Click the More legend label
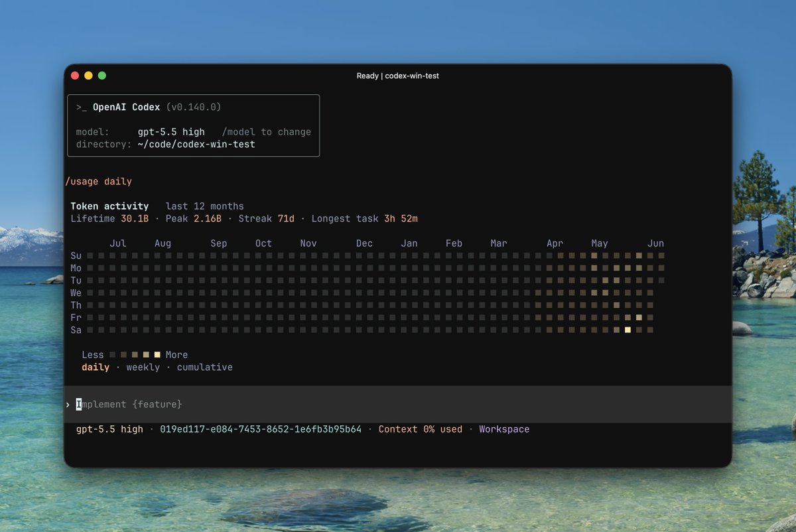This screenshot has height=532, width=796. tap(176, 355)
